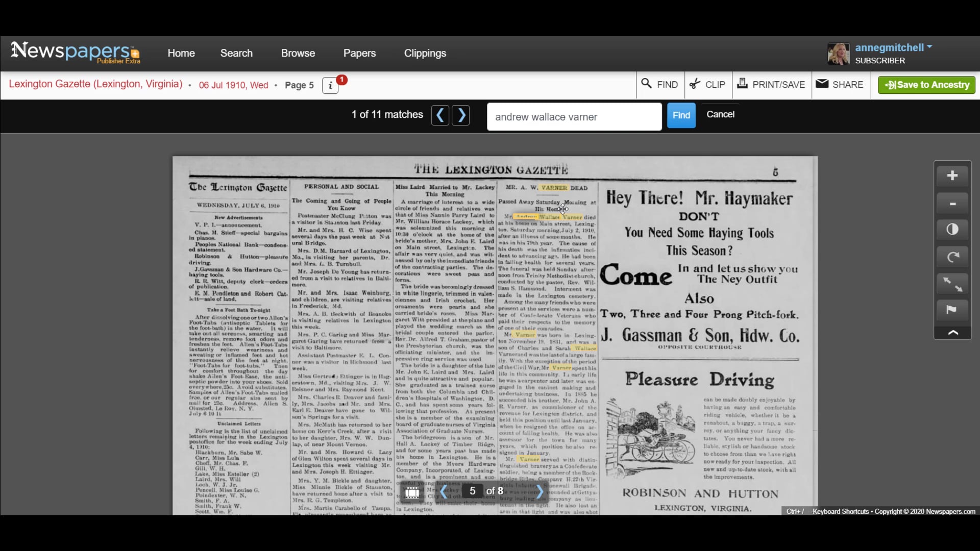The width and height of the screenshot is (980, 551).
Task: Switch to the Browse section
Action: (x=298, y=53)
